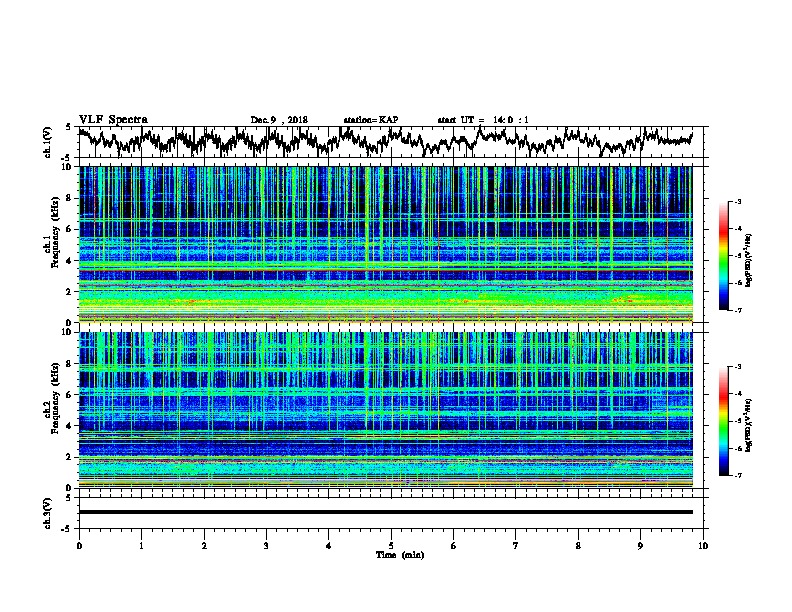Click the color scale bar beside the ch.1 spectrogram
This screenshot has width=792, height=612.
pos(724,256)
